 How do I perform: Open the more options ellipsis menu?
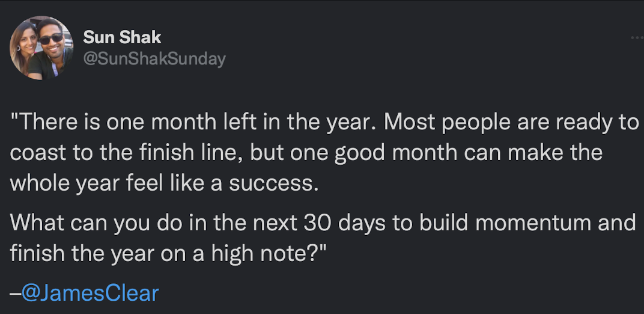(637, 37)
